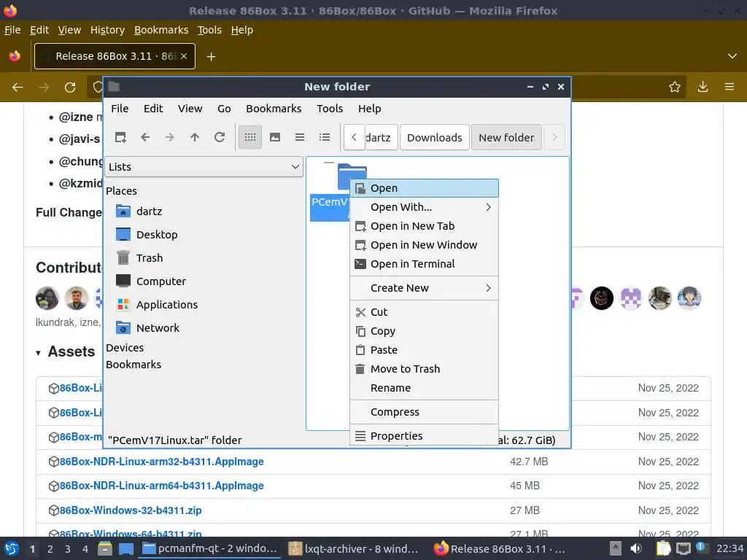Bookmark page with star icon
Viewport: 747px width, 560px height.
(675, 87)
